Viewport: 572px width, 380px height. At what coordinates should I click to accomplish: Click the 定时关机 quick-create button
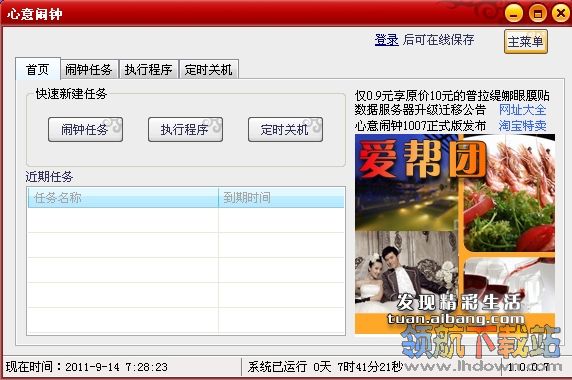click(285, 129)
